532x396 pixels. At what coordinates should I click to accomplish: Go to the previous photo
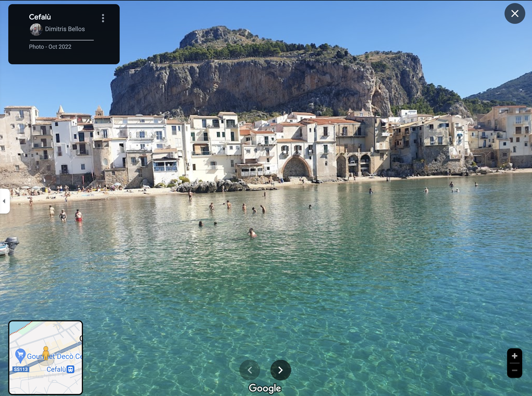(x=250, y=370)
